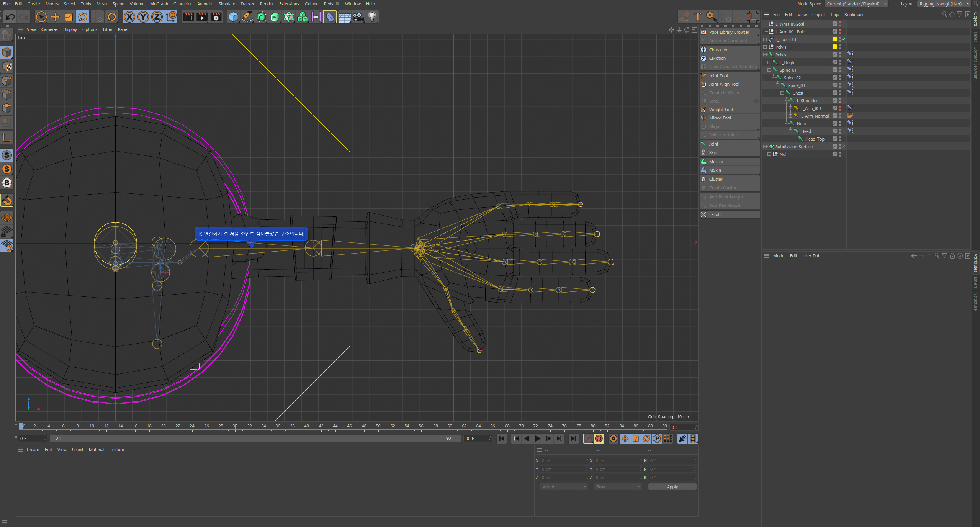Click the Joint Tool command
Viewport: 980px width, 527px height.
click(730, 76)
